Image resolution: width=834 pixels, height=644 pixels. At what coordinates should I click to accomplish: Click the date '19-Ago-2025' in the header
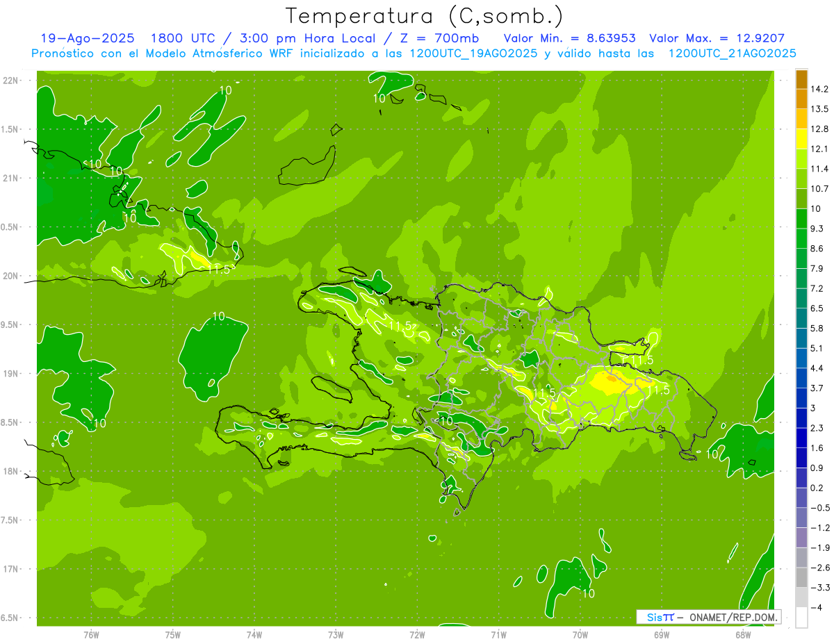tap(88, 38)
